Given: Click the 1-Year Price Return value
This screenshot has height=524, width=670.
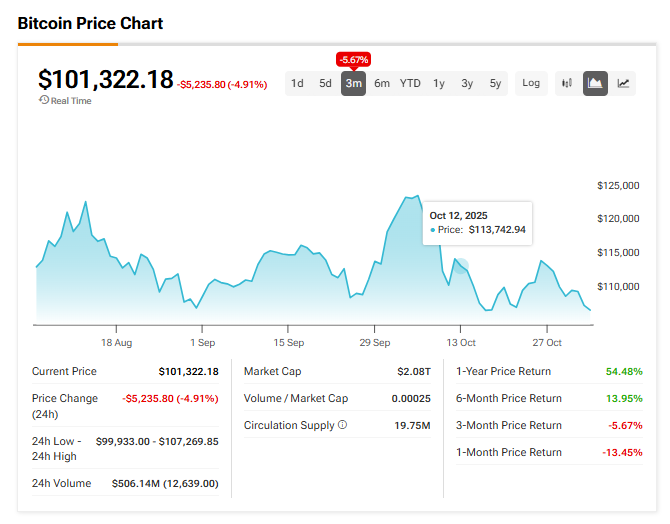Looking at the screenshot, I should [x=623, y=371].
